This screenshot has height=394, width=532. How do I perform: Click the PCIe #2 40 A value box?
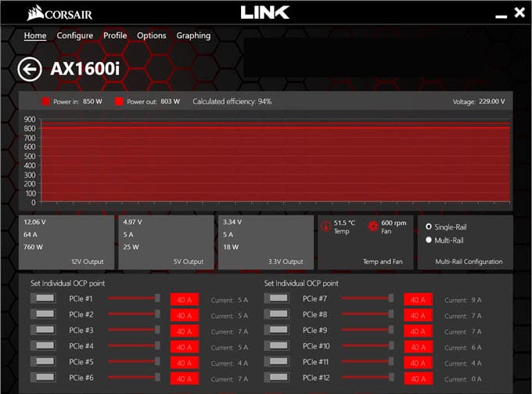coord(185,316)
